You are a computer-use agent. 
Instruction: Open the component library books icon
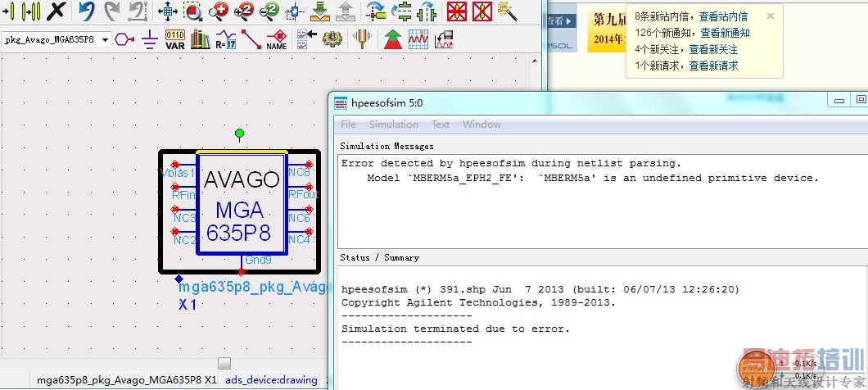pyautogui.click(x=201, y=39)
